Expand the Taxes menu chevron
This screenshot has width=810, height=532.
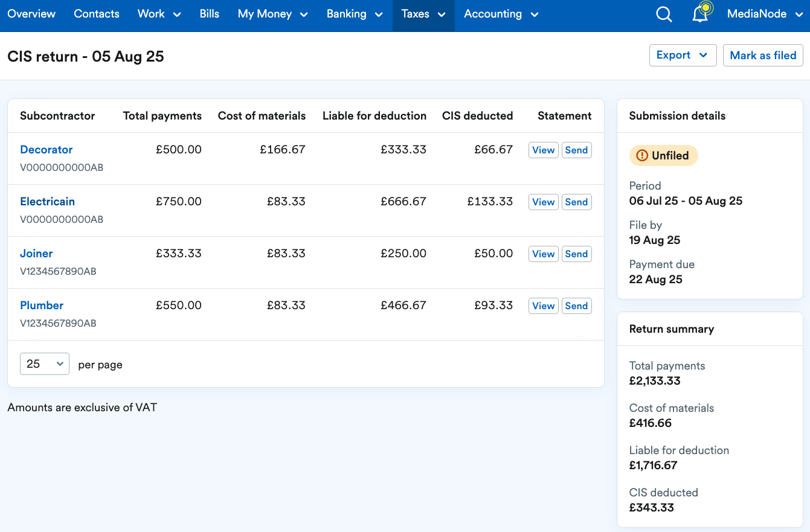pos(442,14)
